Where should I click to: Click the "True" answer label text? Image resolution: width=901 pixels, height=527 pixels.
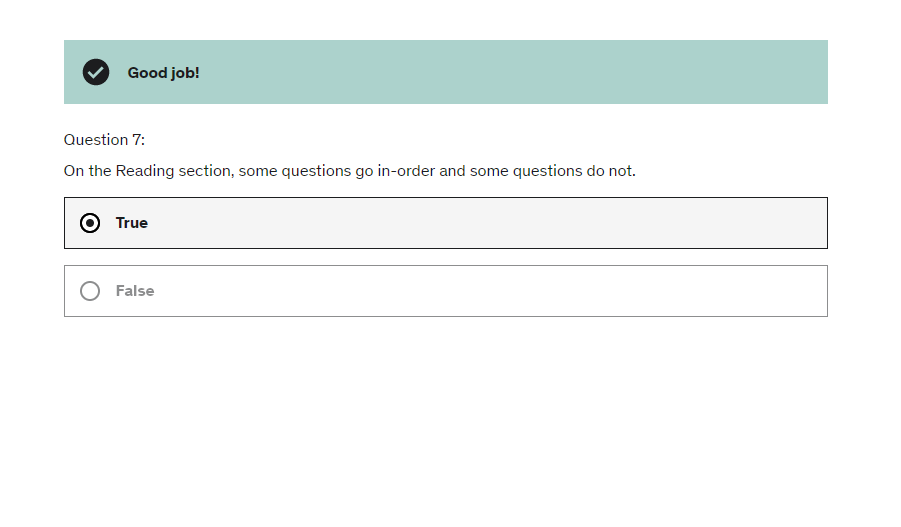coord(131,223)
